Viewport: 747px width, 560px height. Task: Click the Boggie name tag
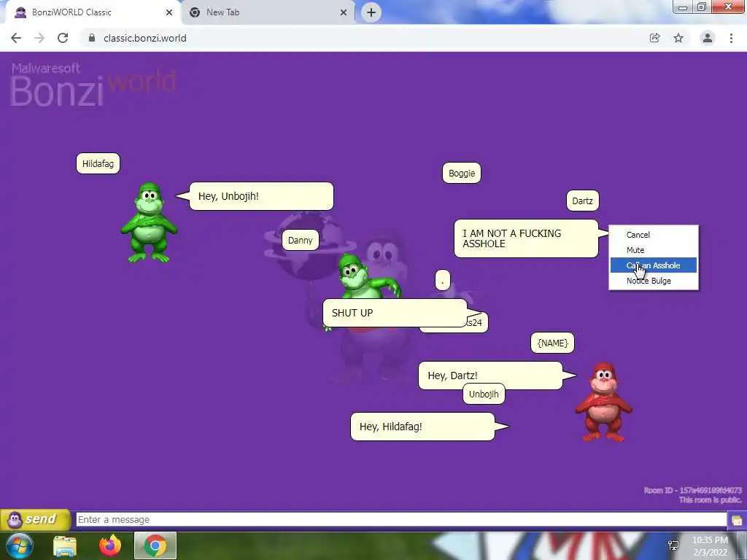pos(462,174)
